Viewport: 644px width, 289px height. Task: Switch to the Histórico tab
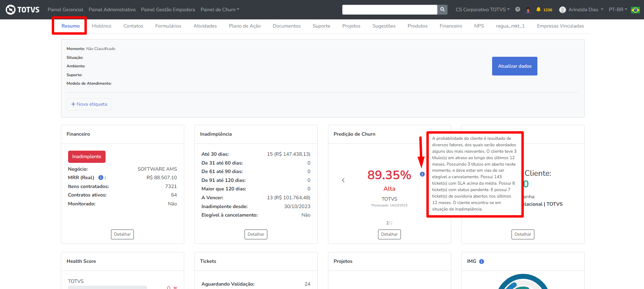pyautogui.click(x=101, y=26)
